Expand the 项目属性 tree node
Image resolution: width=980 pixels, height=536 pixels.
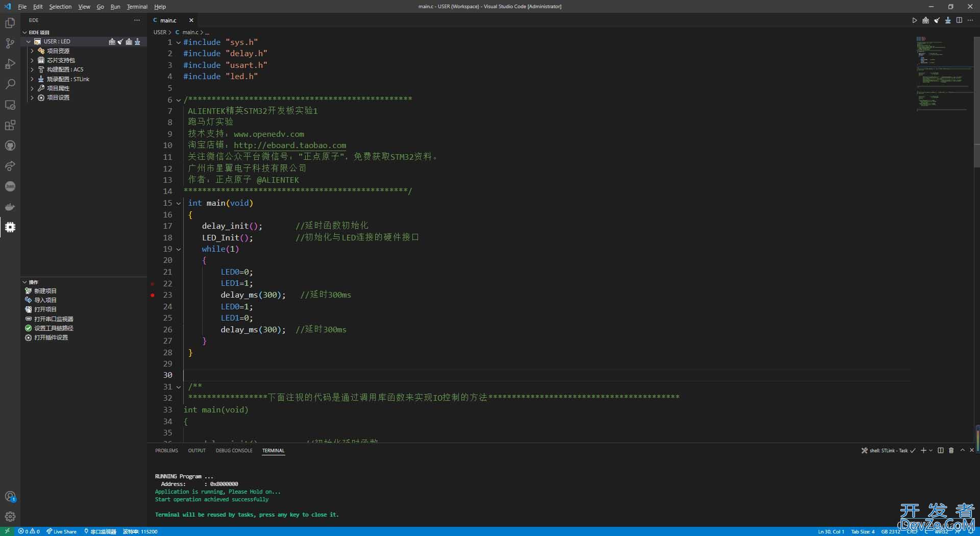point(32,88)
